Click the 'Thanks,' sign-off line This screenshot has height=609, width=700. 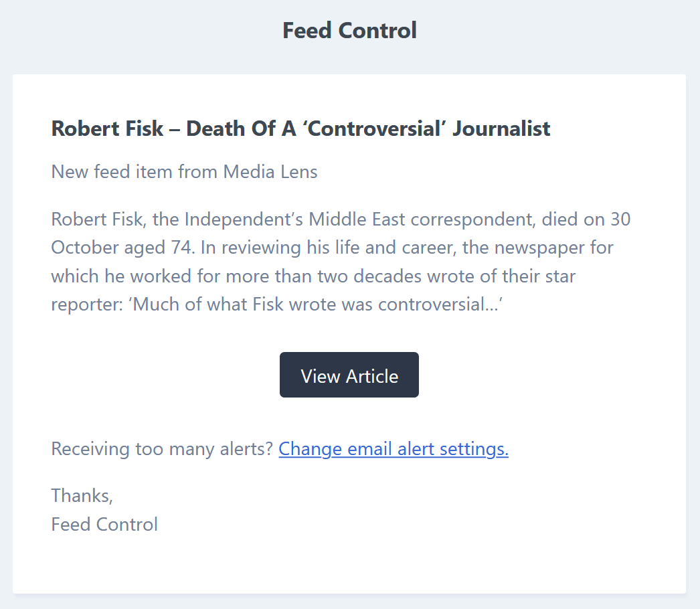pyautogui.click(x=82, y=496)
